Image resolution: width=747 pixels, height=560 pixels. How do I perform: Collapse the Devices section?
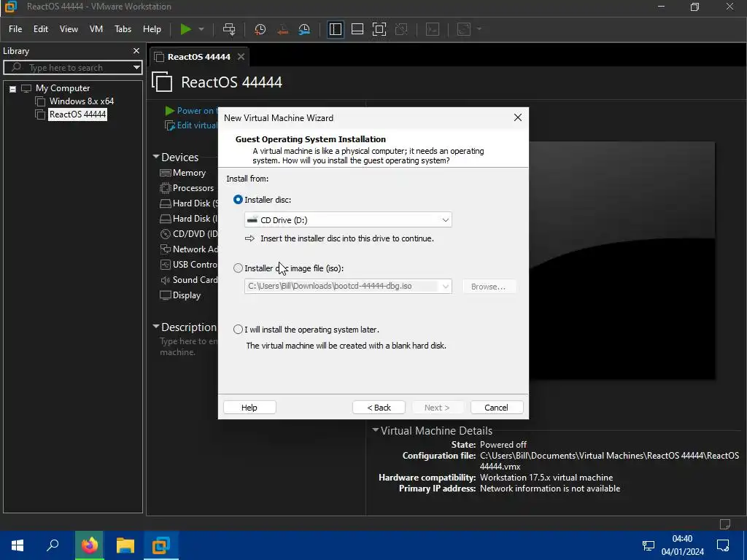pyautogui.click(x=155, y=157)
